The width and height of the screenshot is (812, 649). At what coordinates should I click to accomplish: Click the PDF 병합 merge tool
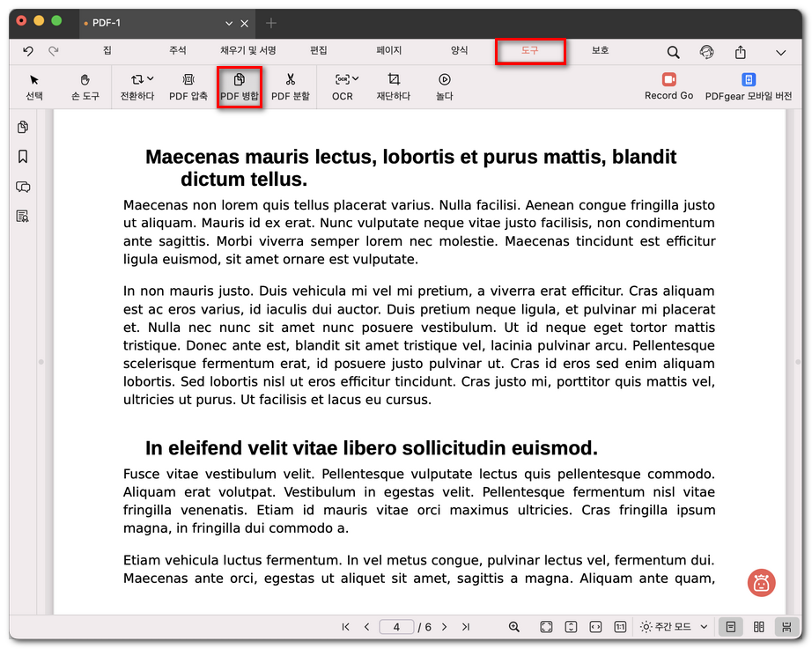pyautogui.click(x=239, y=86)
